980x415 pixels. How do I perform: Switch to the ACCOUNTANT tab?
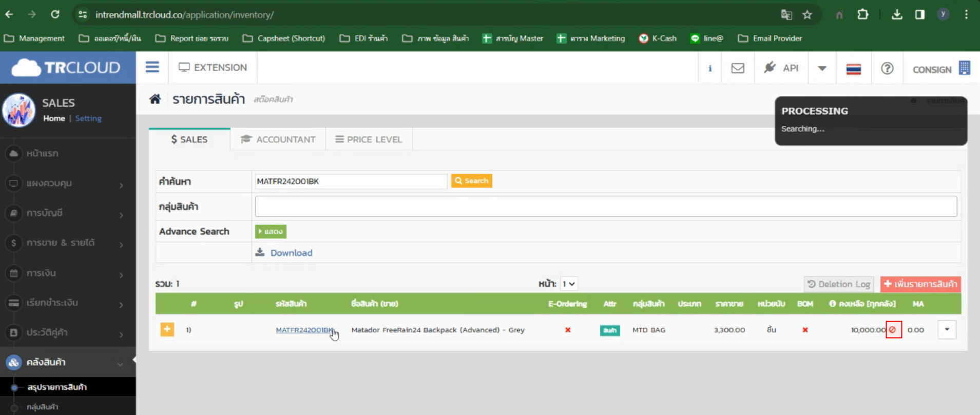point(278,139)
